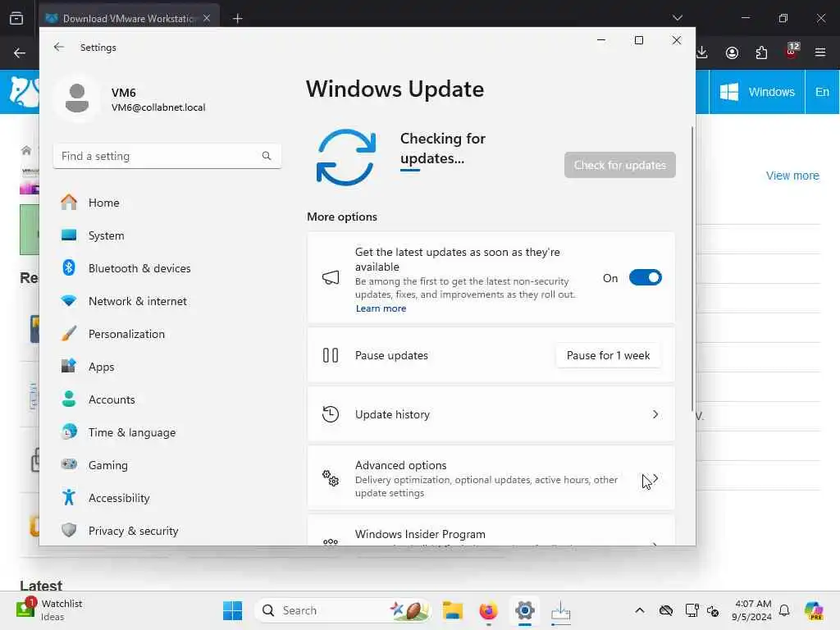Click the search magnifier in Find a setting
The height and width of the screenshot is (630, 840).
(267, 156)
